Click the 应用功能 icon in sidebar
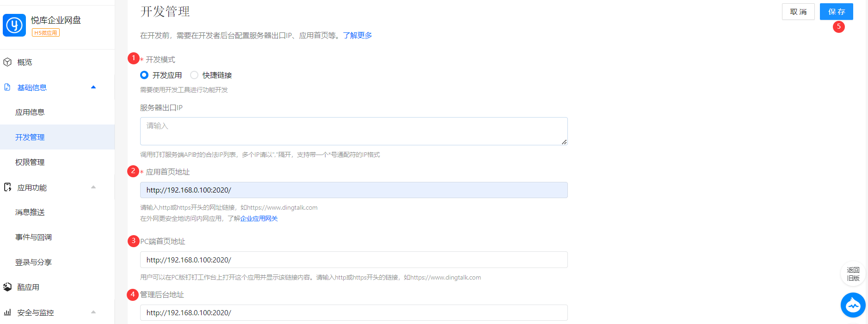The image size is (868, 324). (7, 187)
